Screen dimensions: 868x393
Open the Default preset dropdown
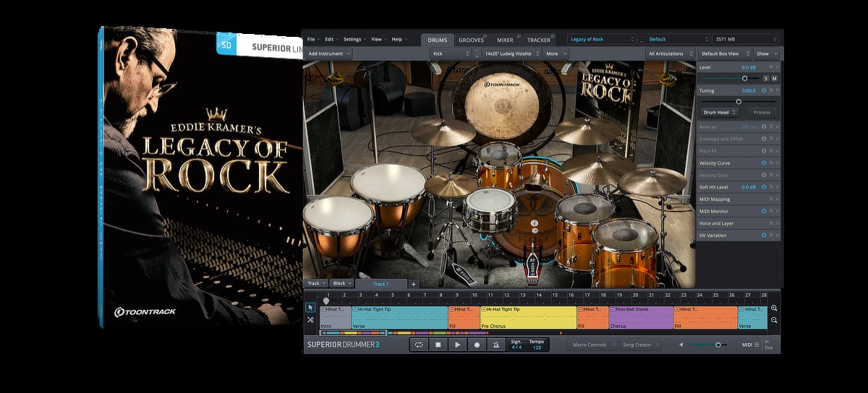click(678, 39)
